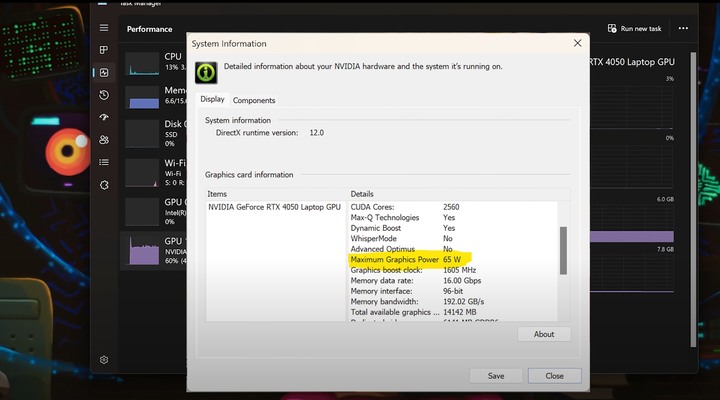Open Task Manager more options ellipsis
Image resolution: width=720 pixels, height=400 pixels.
point(683,28)
